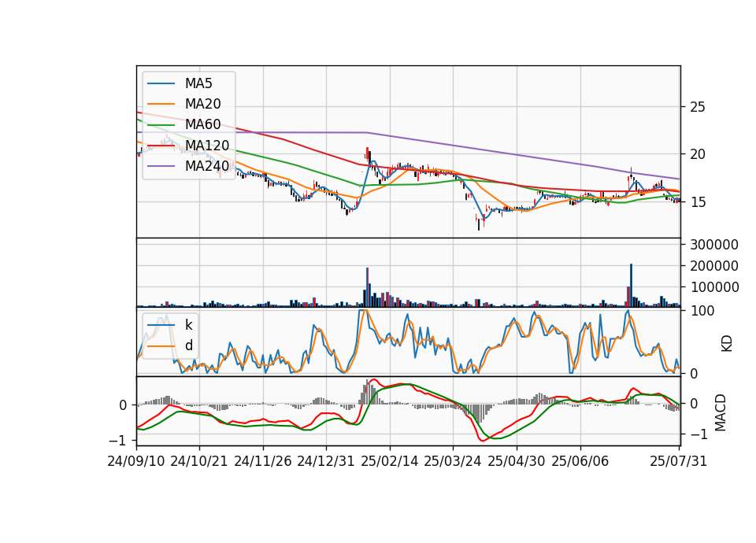Click the volume axis value 100000
This screenshot has height=543, width=756.
pyautogui.click(x=714, y=287)
